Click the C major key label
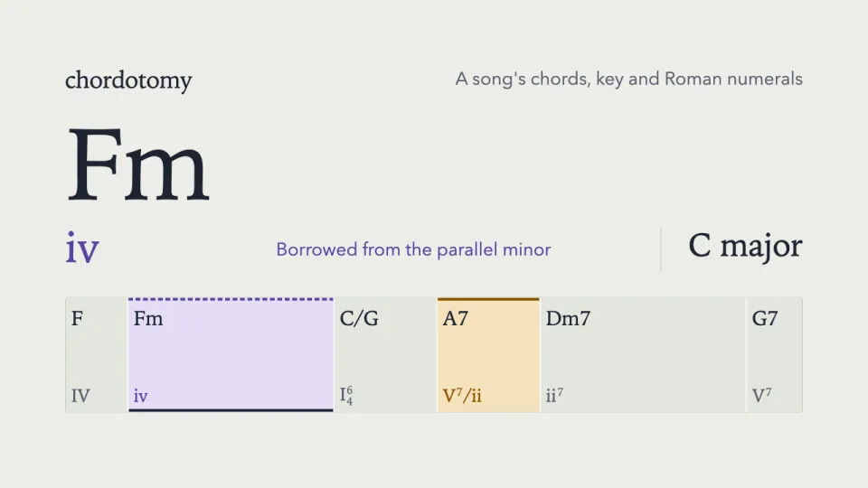868x488 pixels. click(745, 246)
